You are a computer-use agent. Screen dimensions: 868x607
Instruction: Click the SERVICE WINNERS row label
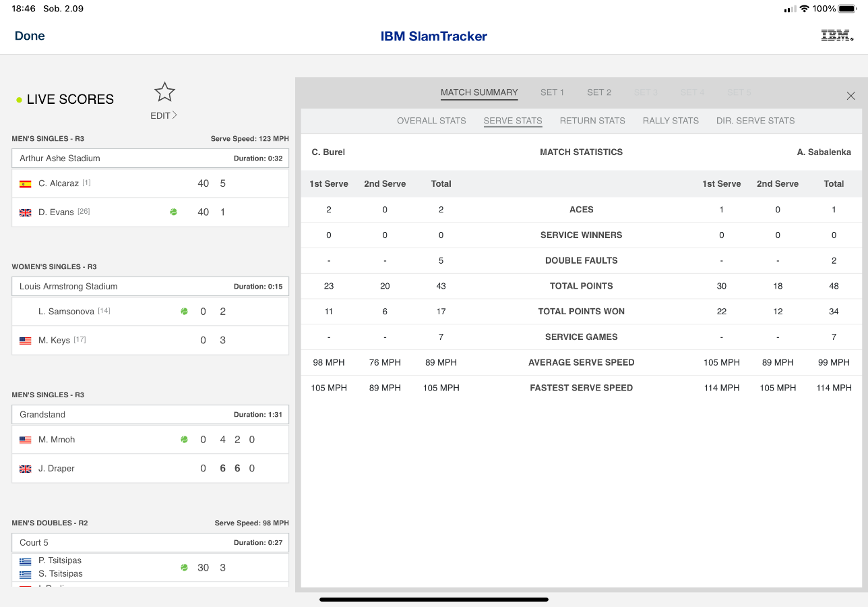click(581, 235)
